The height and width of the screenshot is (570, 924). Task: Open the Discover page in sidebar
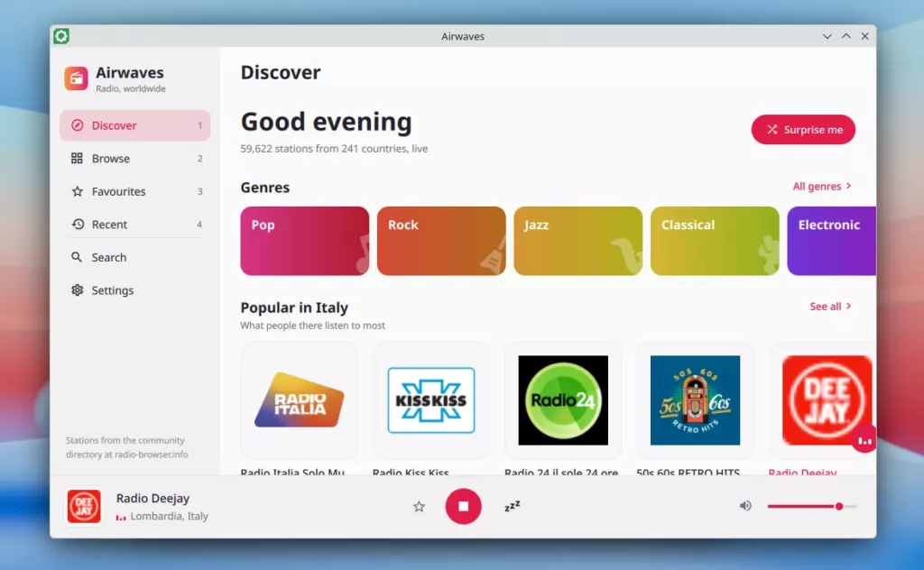point(135,125)
